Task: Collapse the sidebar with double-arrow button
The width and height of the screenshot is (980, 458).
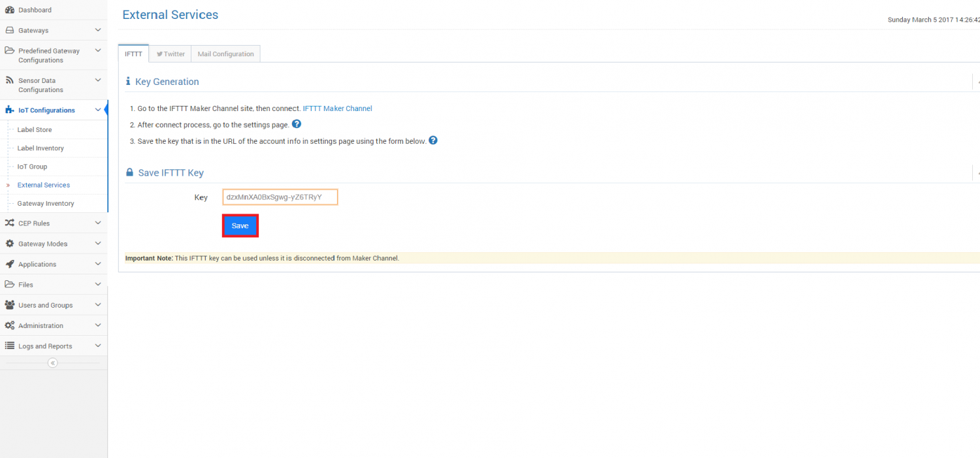Action: [53, 363]
